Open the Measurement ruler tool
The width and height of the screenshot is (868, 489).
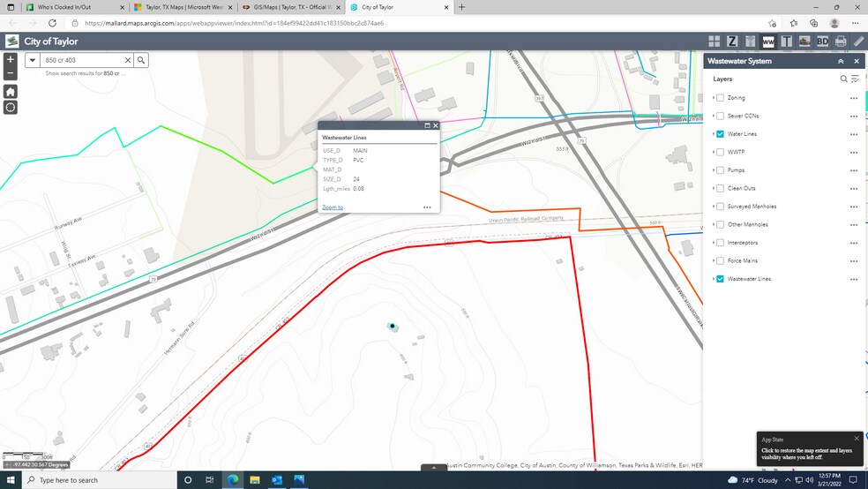coord(858,41)
